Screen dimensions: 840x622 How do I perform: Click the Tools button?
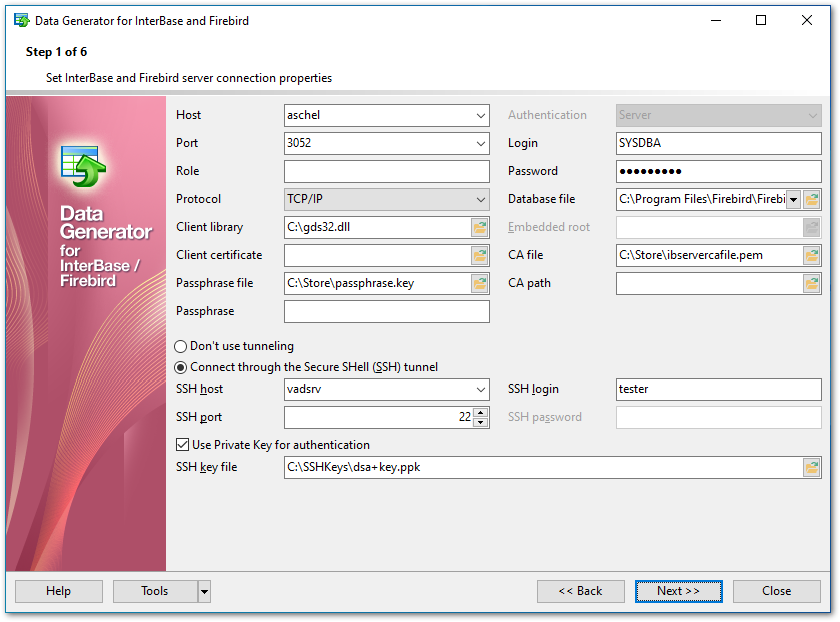[x=155, y=591]
